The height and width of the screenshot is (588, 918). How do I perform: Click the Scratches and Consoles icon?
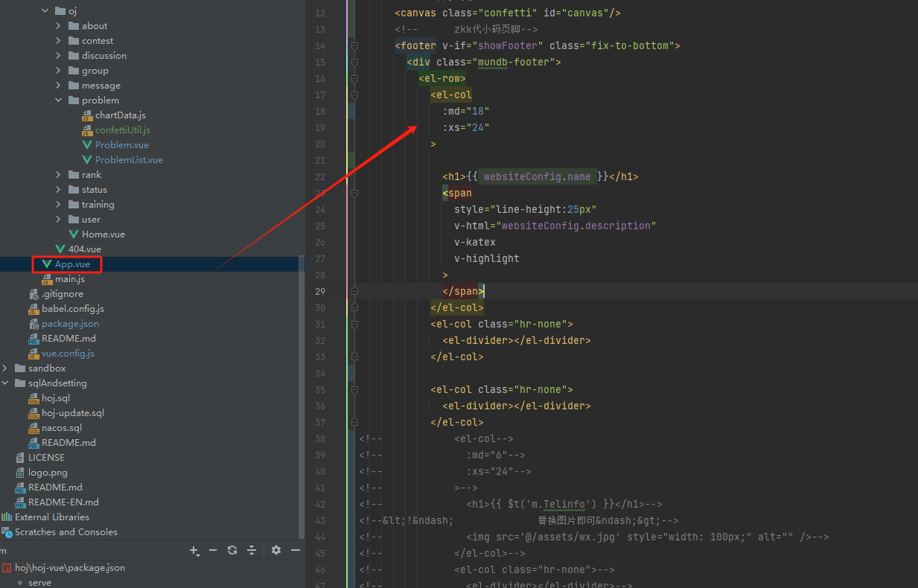pyautogui.click(x=7, y=532)
